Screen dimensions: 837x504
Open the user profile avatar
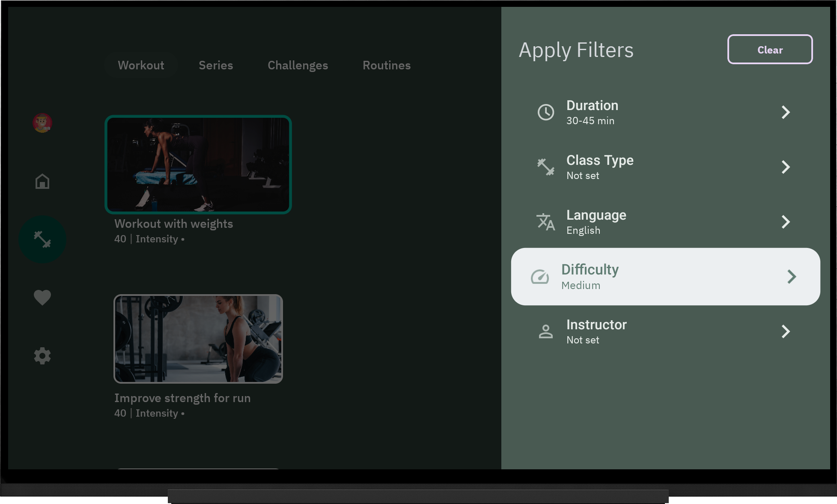pos(42,123)
